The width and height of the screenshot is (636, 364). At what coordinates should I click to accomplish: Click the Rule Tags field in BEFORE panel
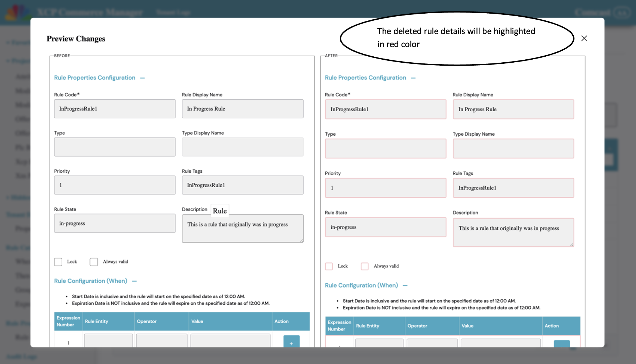[243, 185]
